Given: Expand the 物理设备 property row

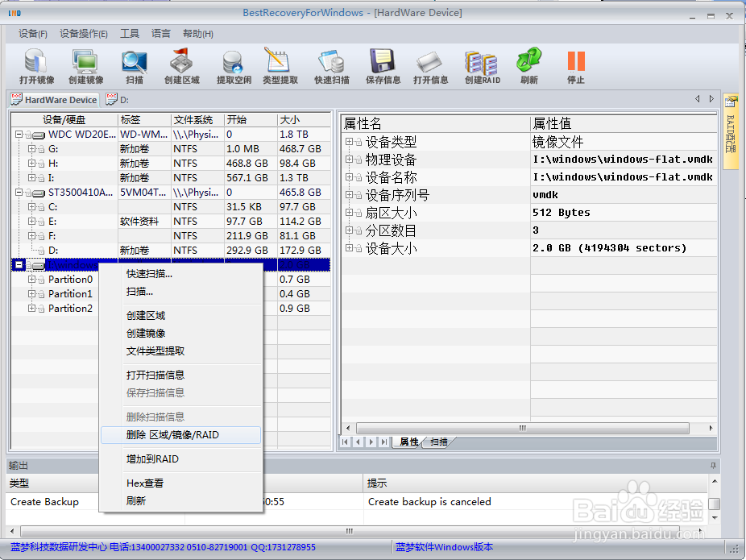Looking at the screenshot, I should click(x=349, y=159).
